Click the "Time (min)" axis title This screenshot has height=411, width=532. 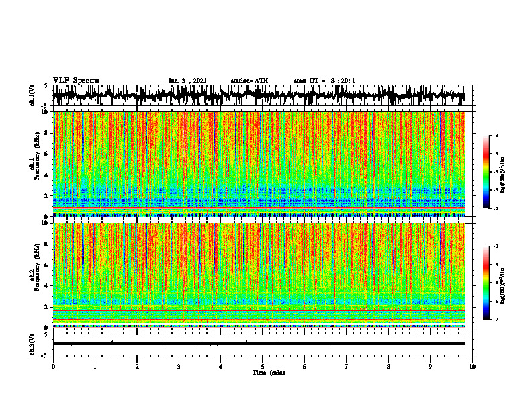269,373
